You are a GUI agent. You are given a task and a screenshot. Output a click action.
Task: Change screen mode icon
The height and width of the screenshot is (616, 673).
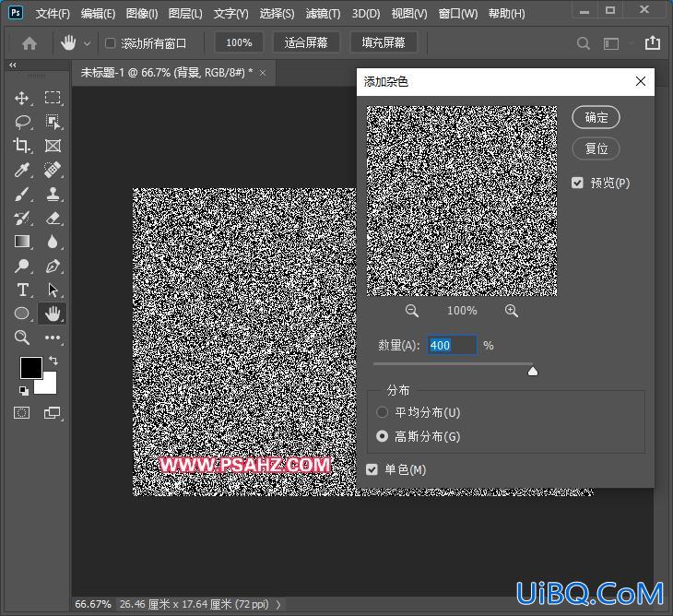point(53,413)
